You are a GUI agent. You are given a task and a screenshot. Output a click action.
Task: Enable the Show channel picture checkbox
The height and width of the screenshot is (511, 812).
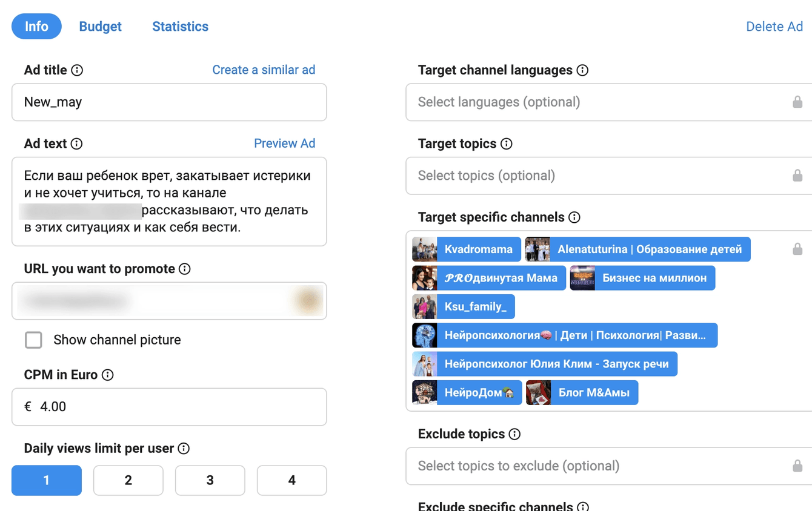(x=33, y=340)
